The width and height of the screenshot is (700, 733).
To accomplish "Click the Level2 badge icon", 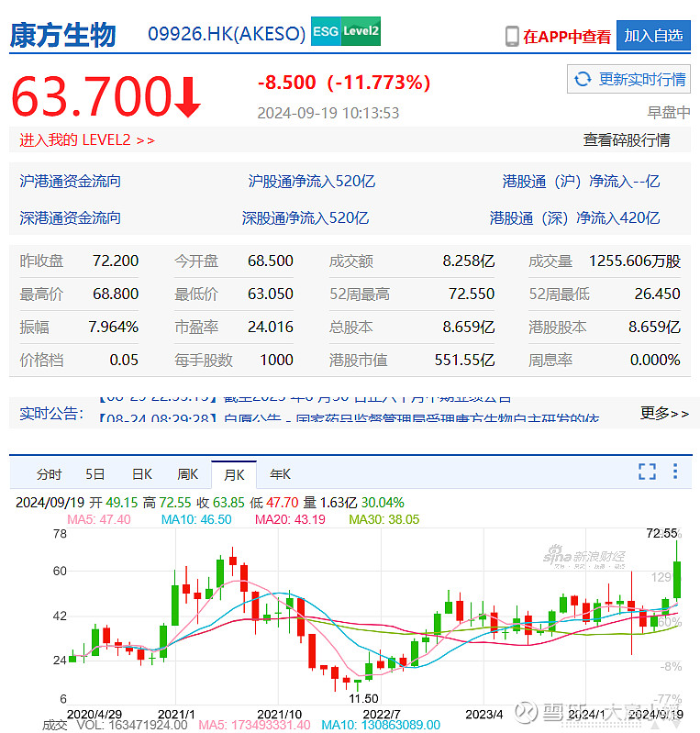I will pyautogui.click(x=361, y=31).
